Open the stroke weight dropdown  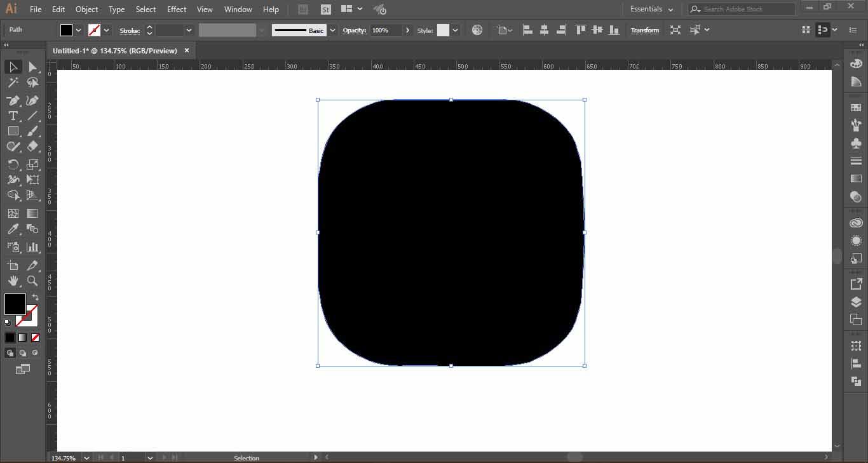(189, 30)
